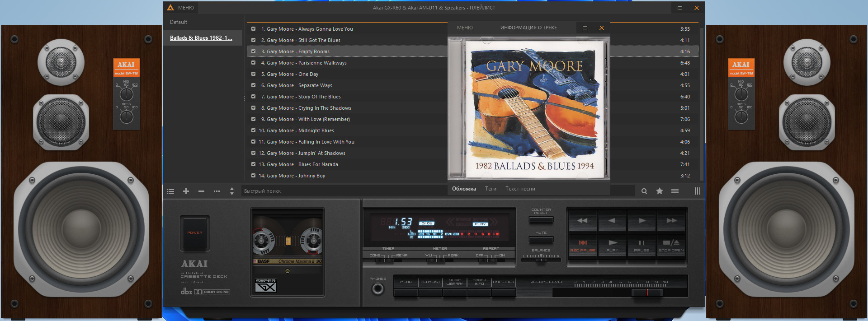Click the right speaker BASS knob
Screen dimensions: 868x321
pos(741,116)
